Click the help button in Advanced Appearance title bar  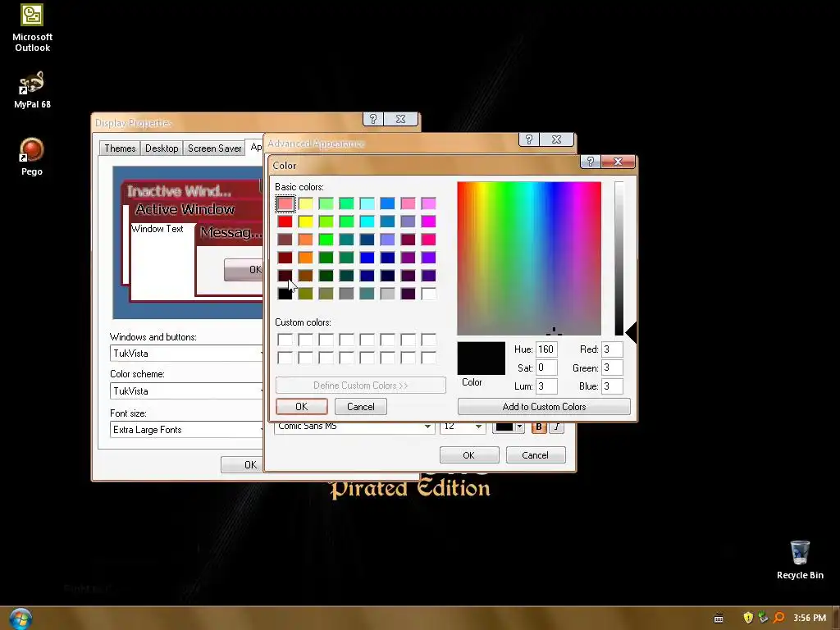[529, 139]
